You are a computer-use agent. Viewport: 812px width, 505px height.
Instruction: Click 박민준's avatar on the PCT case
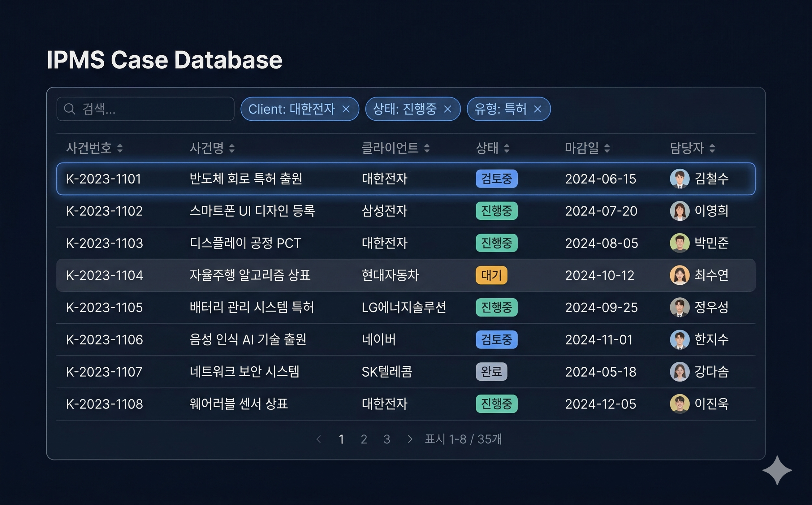pyautogui.click(x=680, y=243)
